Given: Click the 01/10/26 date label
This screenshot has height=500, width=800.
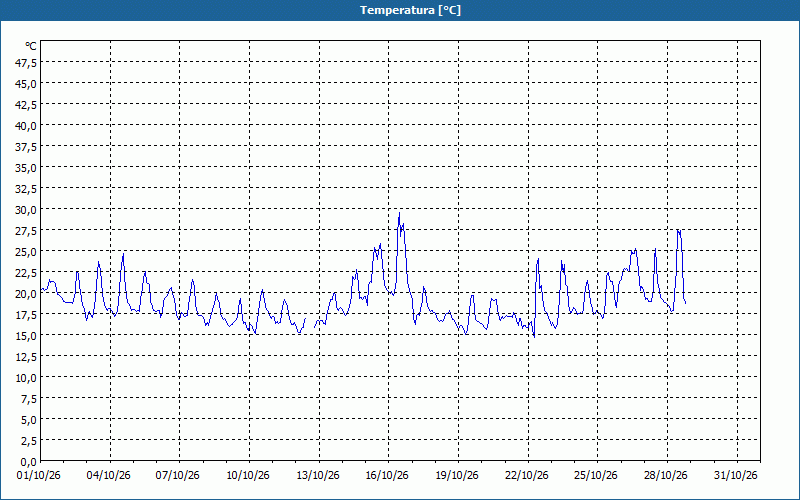Looking at the screenshot, I should [x=39, y=476].
